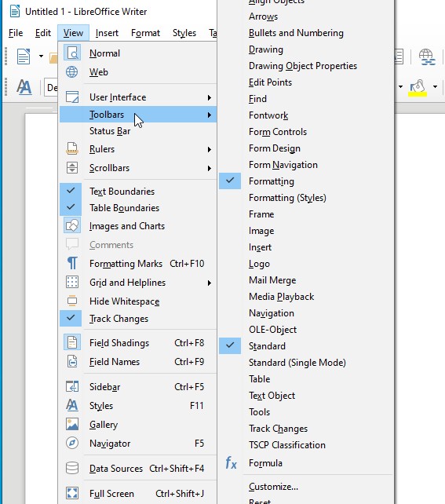This screenshot has width=445, height=504.
Task: Open the Edit menu
Action: (x=43, y=33)
